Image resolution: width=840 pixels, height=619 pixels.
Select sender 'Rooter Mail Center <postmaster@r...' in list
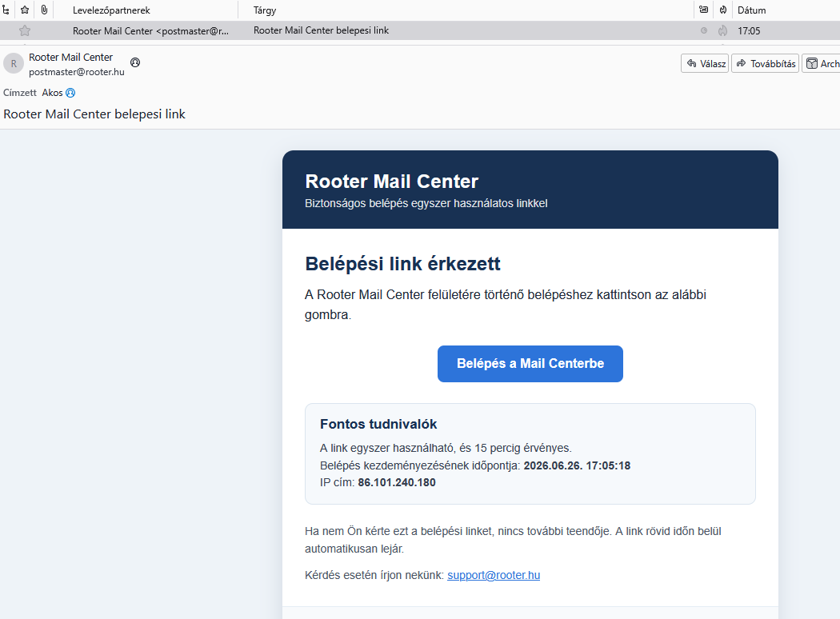click(150, 31)
